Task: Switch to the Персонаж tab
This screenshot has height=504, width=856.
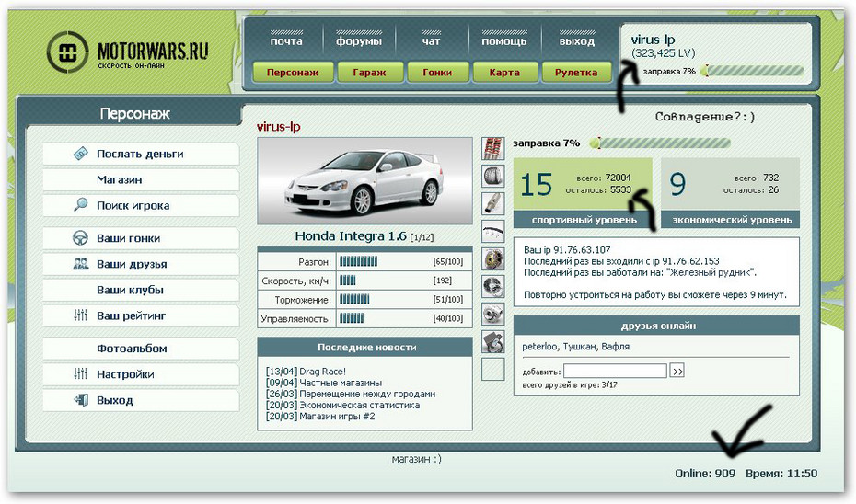Action: [293, 72]
